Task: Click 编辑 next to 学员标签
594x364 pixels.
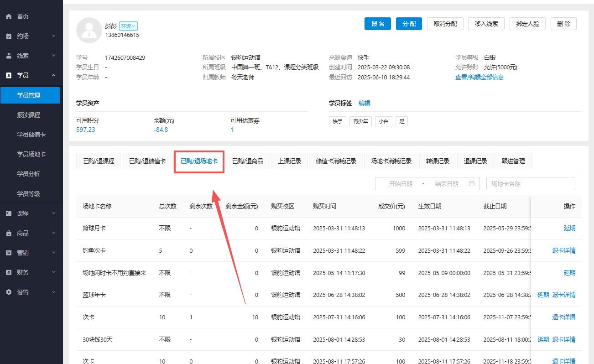Action: pos(364,103)
